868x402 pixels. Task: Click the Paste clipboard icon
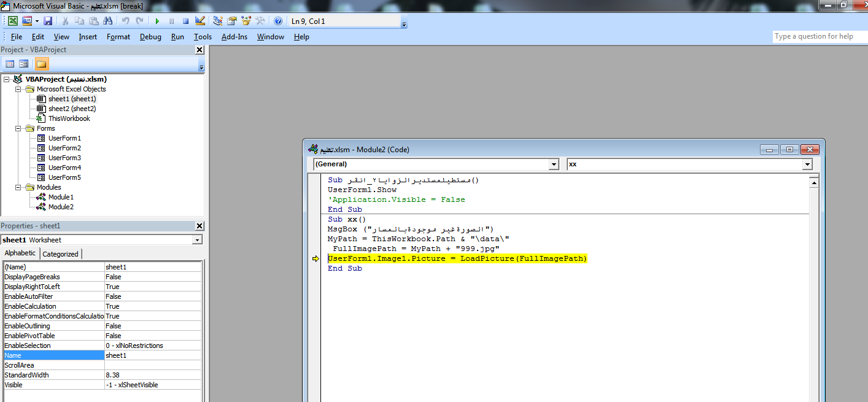point(93,21)
